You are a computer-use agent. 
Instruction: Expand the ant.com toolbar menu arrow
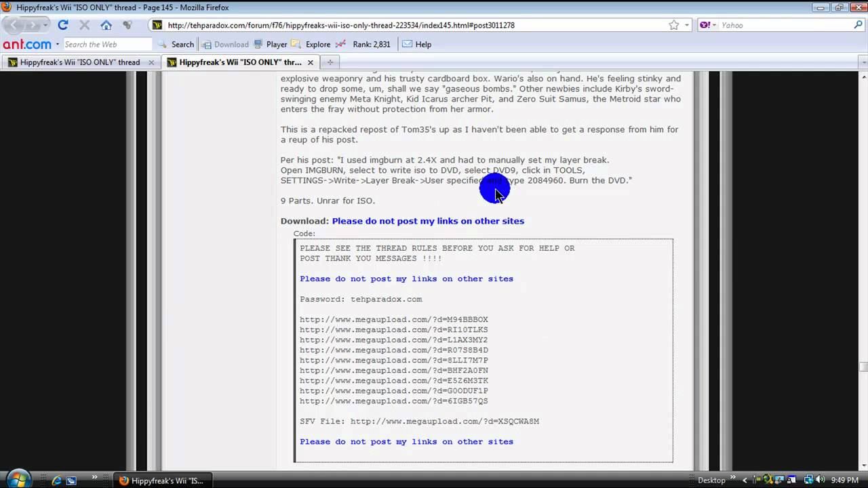tap(58, 44)
